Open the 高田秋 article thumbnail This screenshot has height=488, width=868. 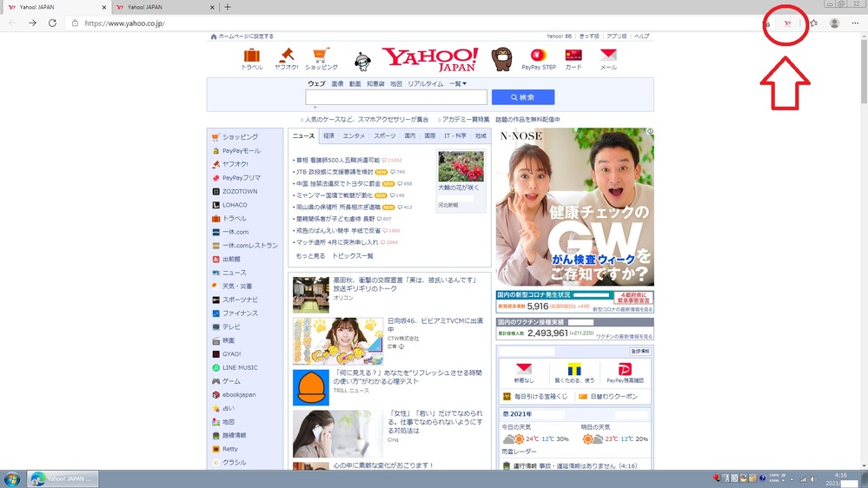(310, 295)
